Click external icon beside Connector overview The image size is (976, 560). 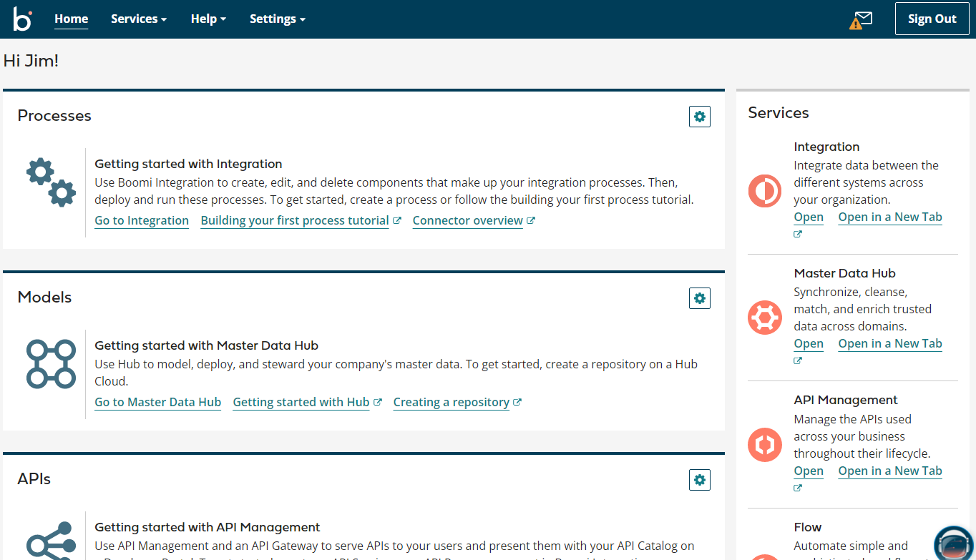531,221
